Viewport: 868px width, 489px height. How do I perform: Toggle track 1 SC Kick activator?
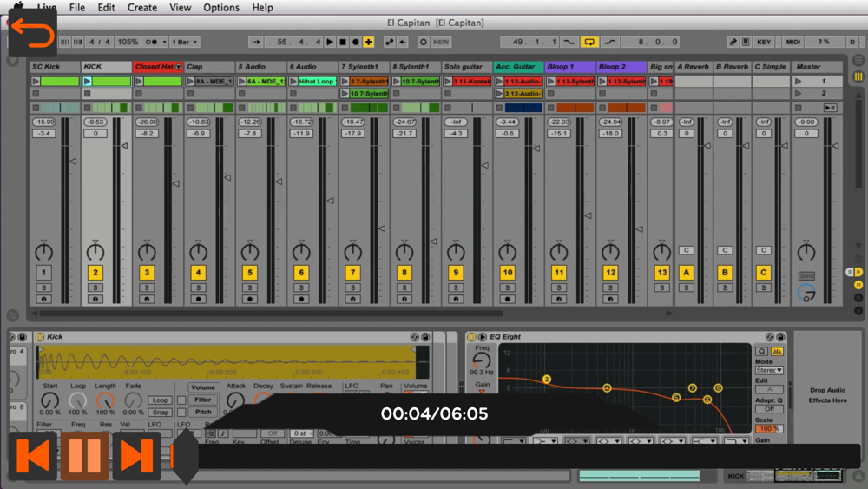coord(43,273)
